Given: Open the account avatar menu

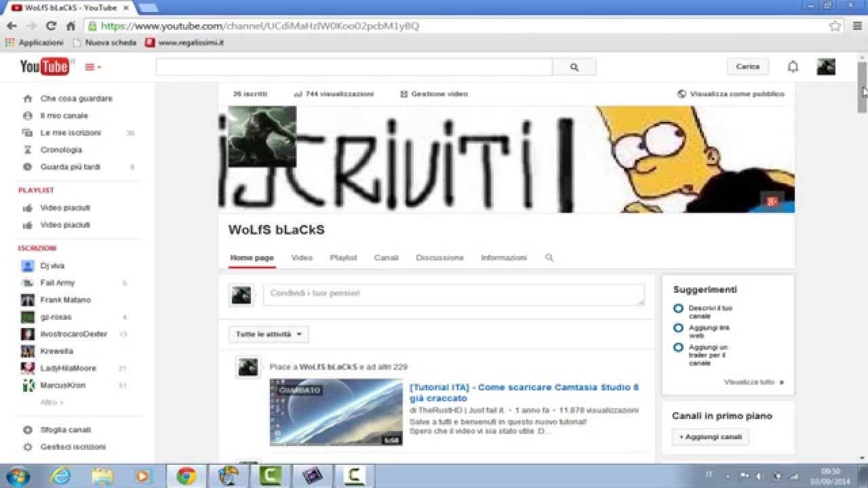Looking at the screenshot, I should click(826, 66).
